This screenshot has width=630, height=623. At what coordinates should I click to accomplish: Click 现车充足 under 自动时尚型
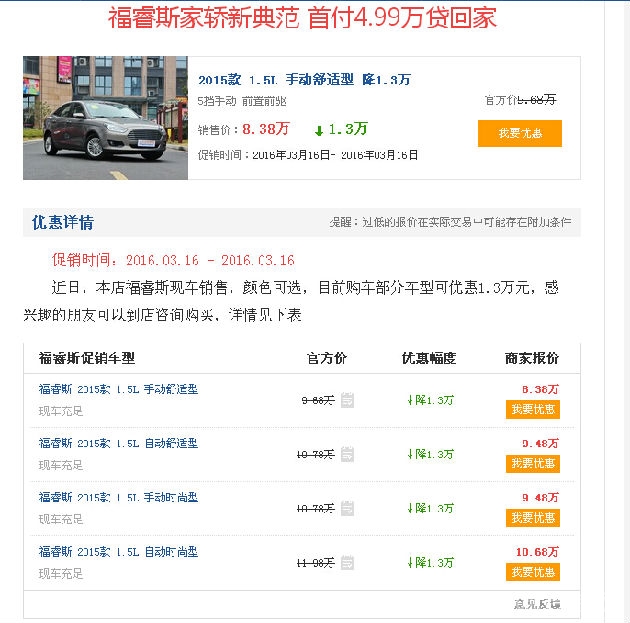(61, 574)
